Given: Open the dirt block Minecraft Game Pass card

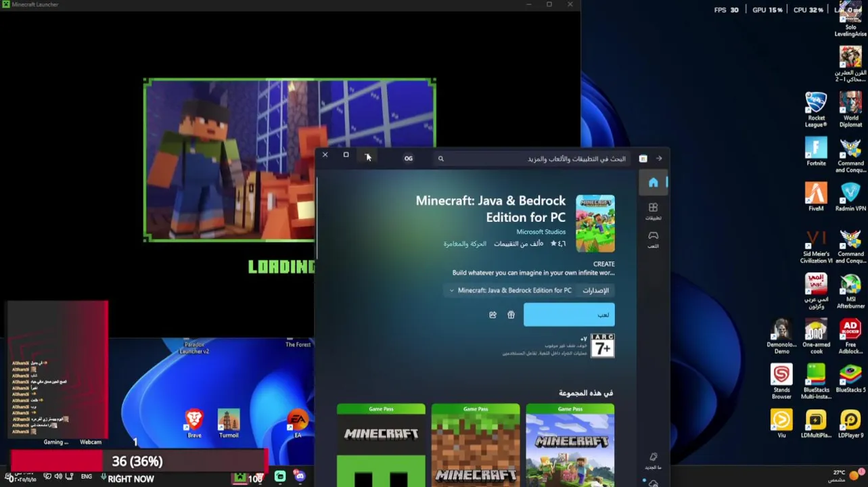Looking at the screenshot, I should click(476, 445).
